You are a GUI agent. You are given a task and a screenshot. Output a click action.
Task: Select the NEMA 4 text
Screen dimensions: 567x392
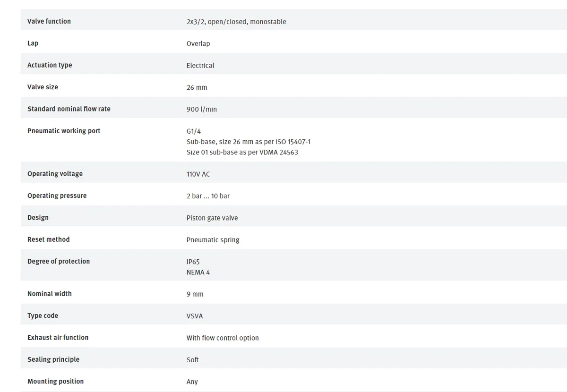pyautogui.click(x=198, y=273)
